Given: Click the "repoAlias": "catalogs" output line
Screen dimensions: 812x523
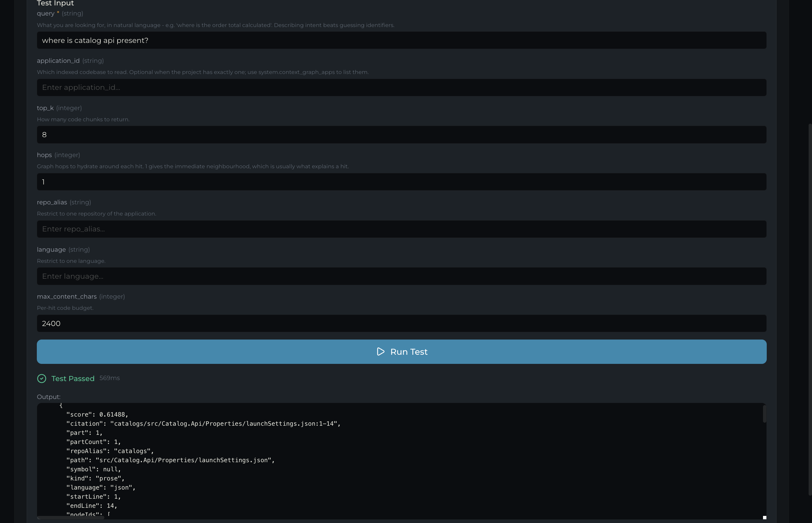Looking at the screenshot, I should pyautogui.click(x=110, y=451).
